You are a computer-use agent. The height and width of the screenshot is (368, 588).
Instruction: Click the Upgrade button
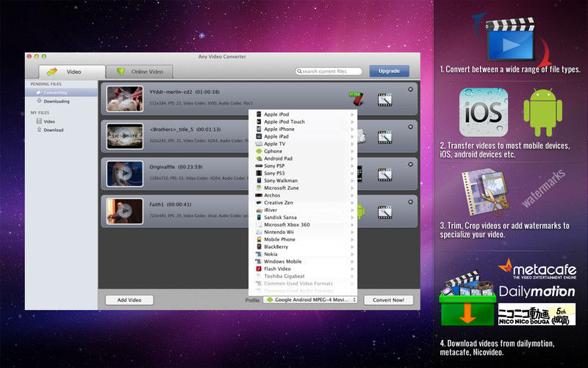click(x=389, y=71)
